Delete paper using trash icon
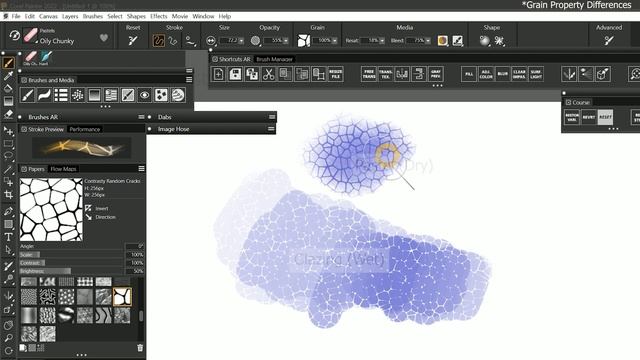Image resolution: width=640 pixels, height=360 pixels. [140, 348]
